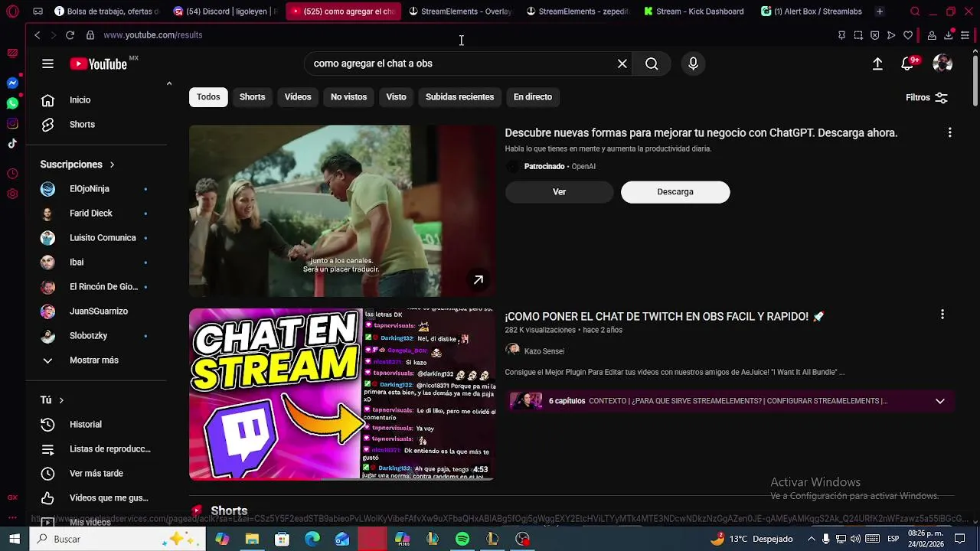Open File Explorer from the taskbar
Viewport: 980px width, 551px height.
point(252,539)
